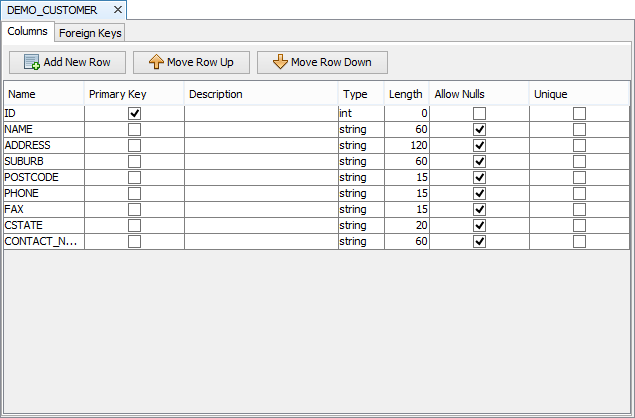Close the DEMO_CUSTOMER tab

[118, 10]
